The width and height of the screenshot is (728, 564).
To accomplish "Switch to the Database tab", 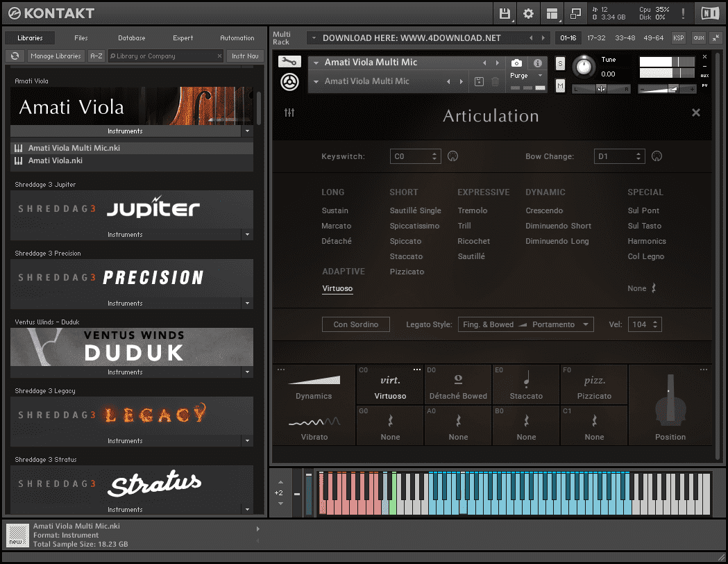I will pyautogui.click(x=131, y=38).
